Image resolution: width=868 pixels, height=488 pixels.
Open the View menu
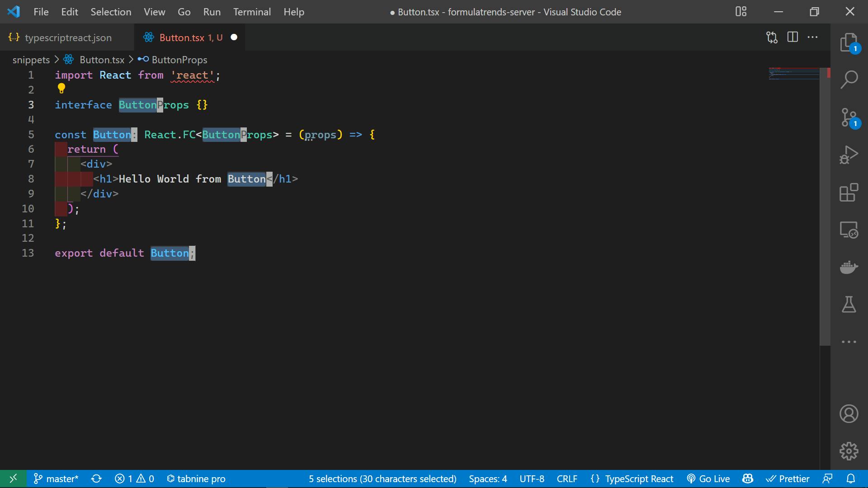click(155, 12)
